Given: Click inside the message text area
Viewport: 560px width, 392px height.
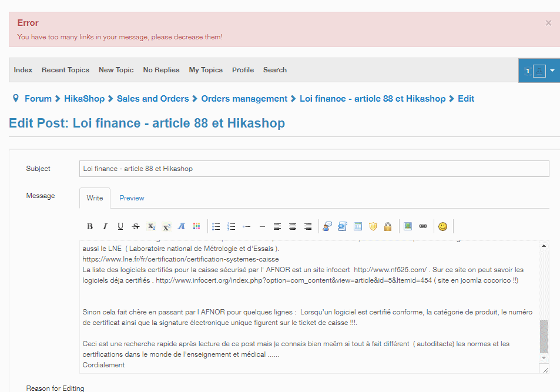Looking at the screenshot, I should pos(309,307).
